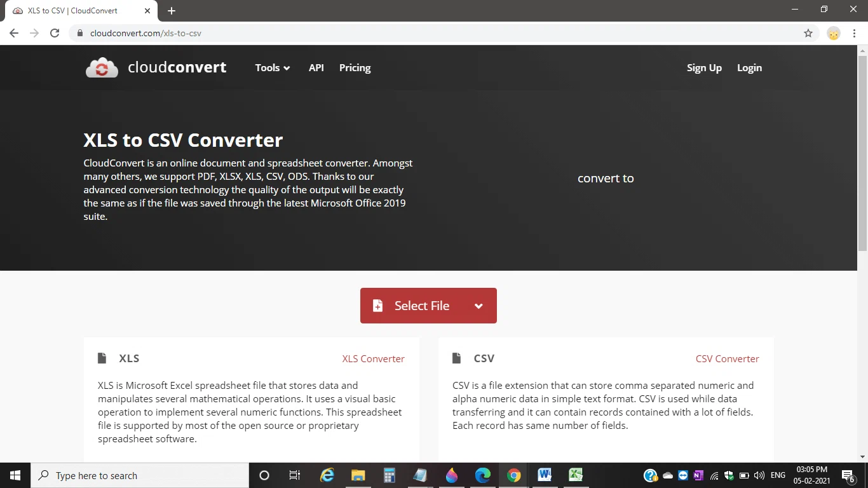This screenshot has height=488, width=868.
Task: Click the question-mark help tray icon
Action: click(650, 475)
